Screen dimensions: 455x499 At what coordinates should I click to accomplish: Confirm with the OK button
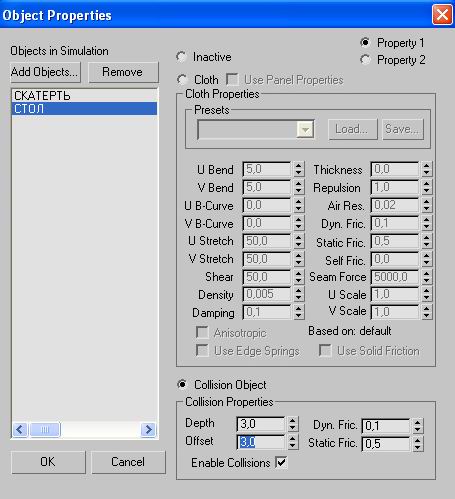48,462
